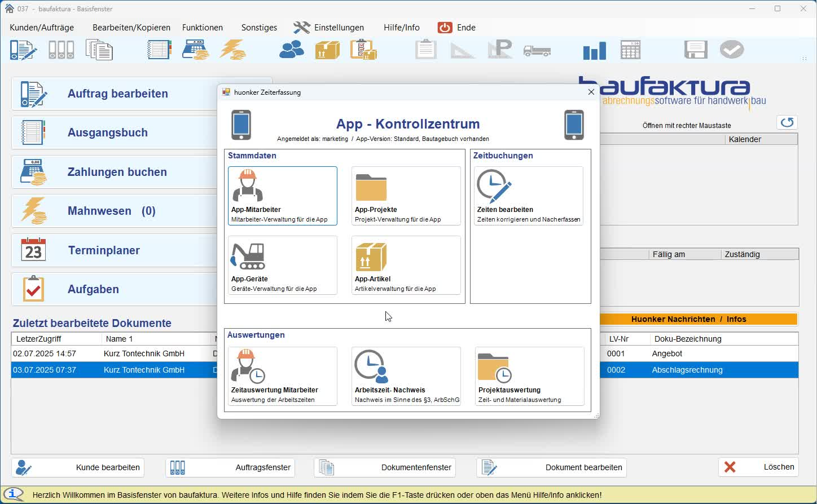817x504 pixels.
Task: Open Zeiten bearbeiten clock tile
Action: pos(528,196)
